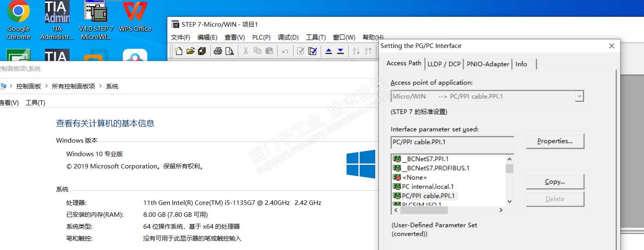Click the card icon beside __BCNetS7.PPI.1
644x250 pixels.
(x=396, y=159)
